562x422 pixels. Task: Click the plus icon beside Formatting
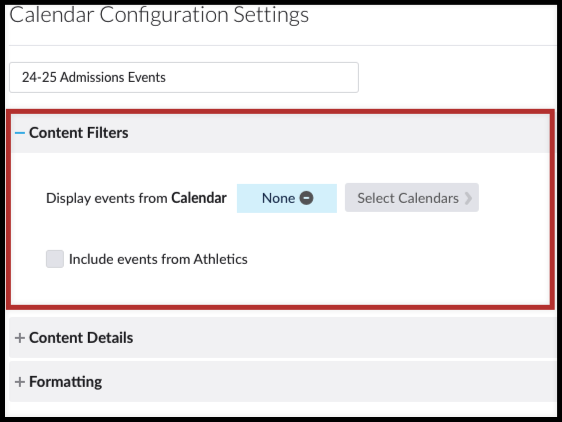20,382
